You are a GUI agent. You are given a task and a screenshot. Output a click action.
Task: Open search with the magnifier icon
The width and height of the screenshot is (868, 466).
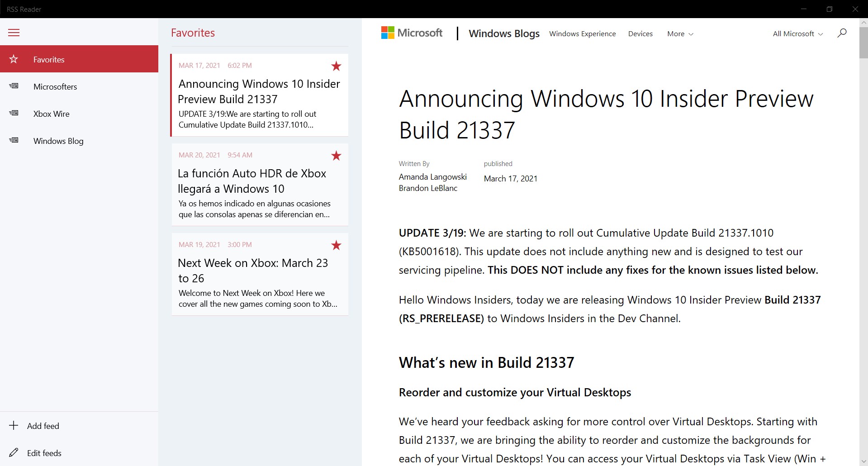[x=842, y=33]
